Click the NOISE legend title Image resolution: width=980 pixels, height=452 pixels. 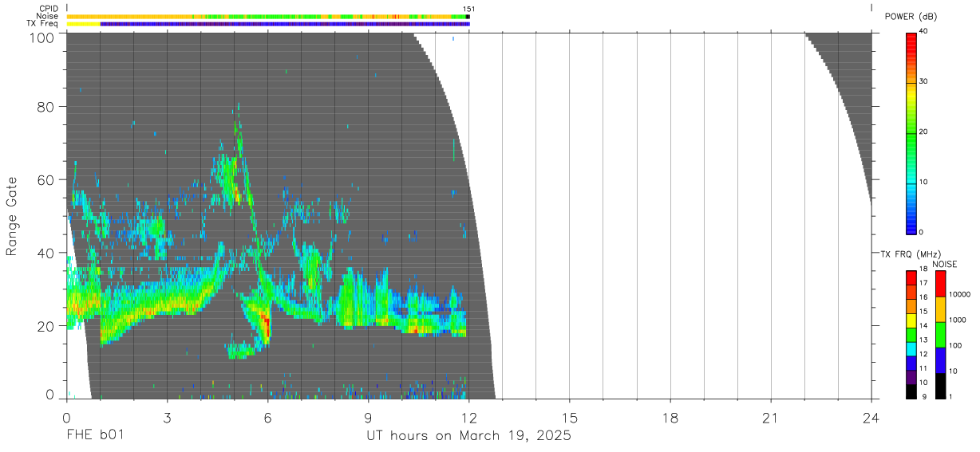click(x=945, y=264)
